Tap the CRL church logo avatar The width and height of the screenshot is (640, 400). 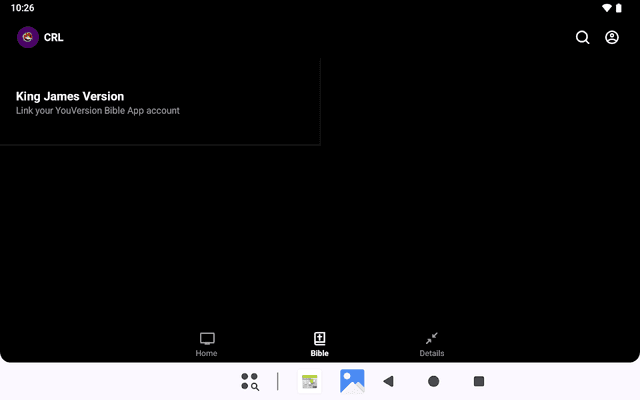(x=28, y=37)
